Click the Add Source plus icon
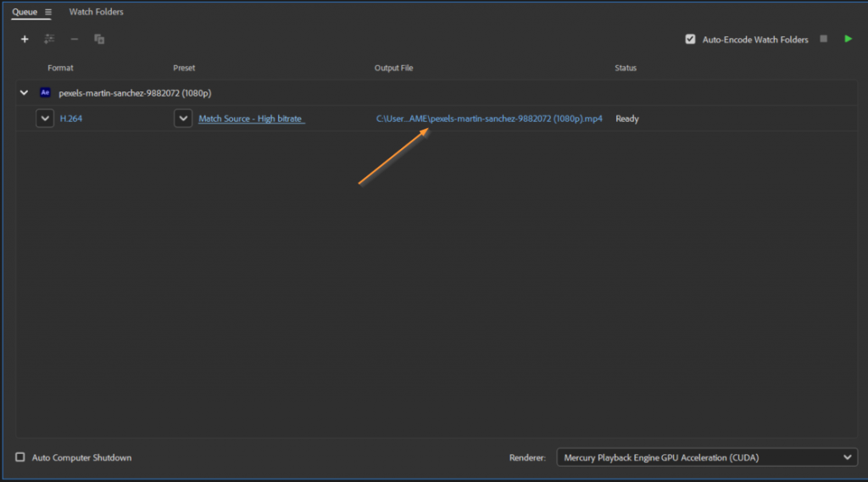Image resolution: width=868 pixels, height=482 pixels. click(x=25, y=39)
